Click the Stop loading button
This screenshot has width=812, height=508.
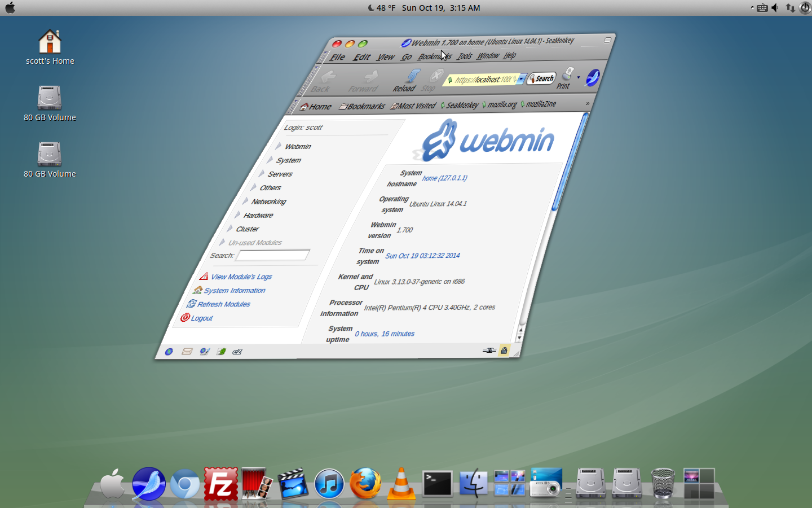point(432,81)
